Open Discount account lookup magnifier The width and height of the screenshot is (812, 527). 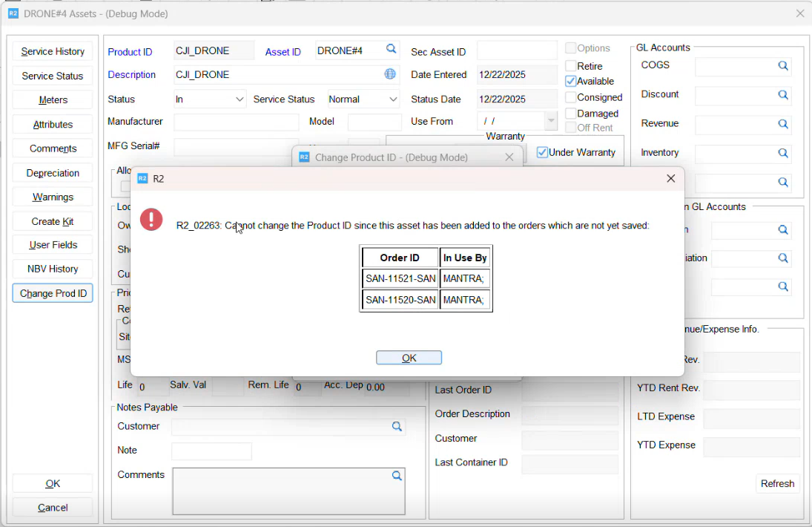782,95
